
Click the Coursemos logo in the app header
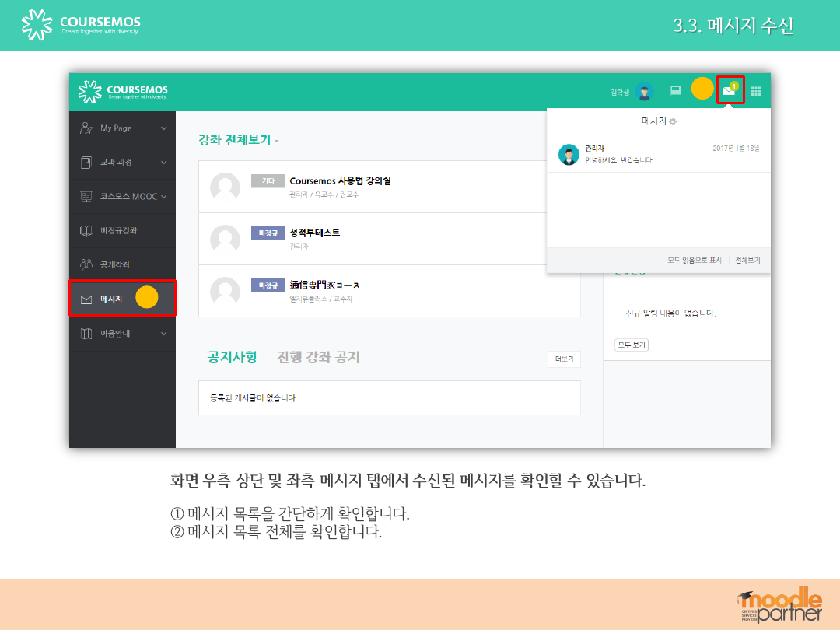(x=123, y=92)
